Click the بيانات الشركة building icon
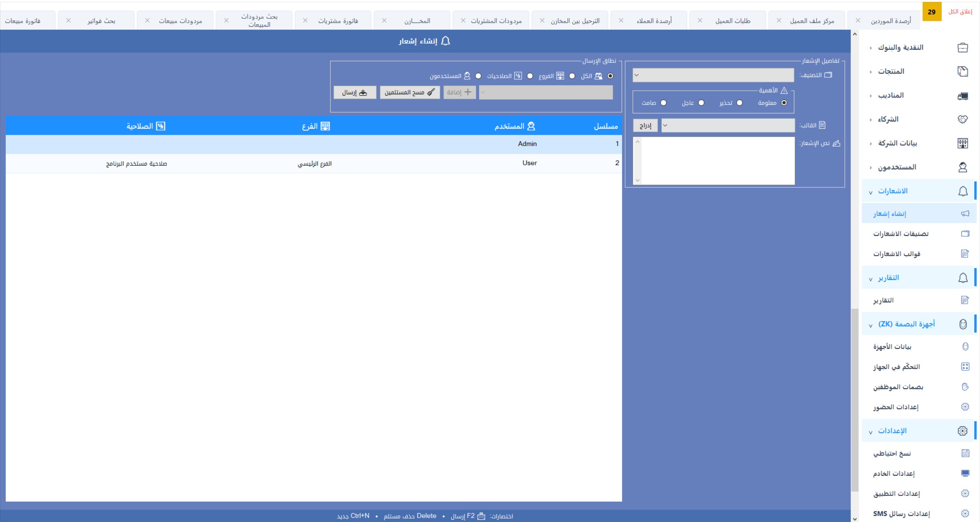Screen dimensions: 980x522 click(x=962, y=143)
